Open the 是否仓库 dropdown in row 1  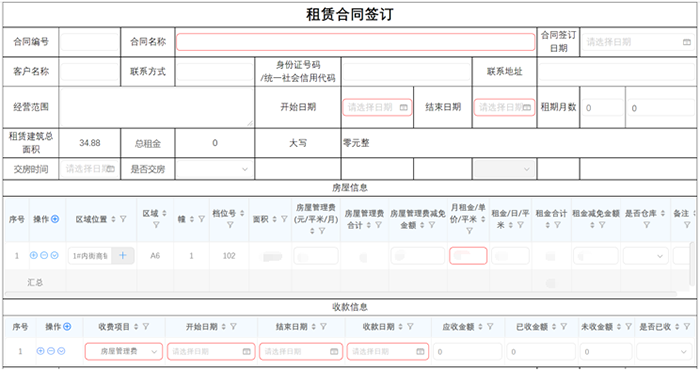(x=646, y=256)
